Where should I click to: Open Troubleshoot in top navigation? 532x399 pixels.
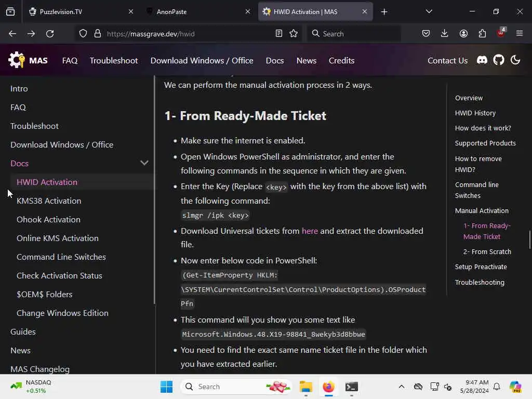pos(114,60)
